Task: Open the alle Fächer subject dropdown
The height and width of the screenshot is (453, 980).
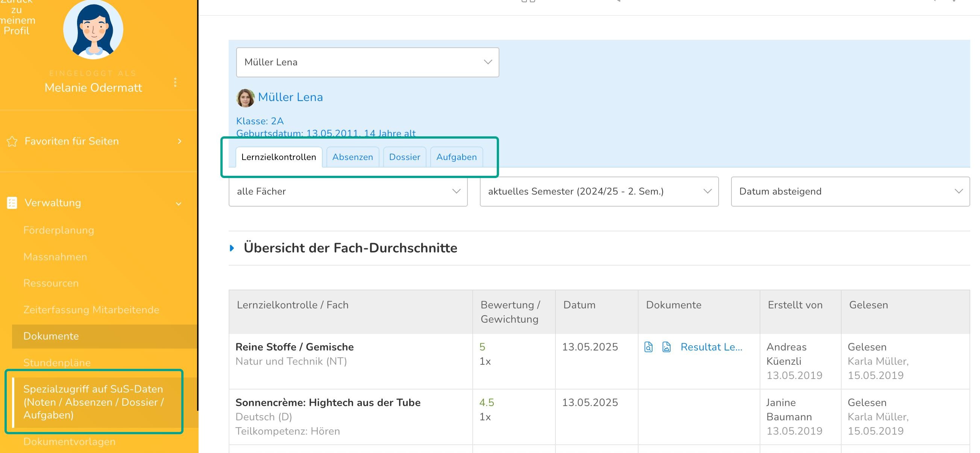Action: coord(348,192)
